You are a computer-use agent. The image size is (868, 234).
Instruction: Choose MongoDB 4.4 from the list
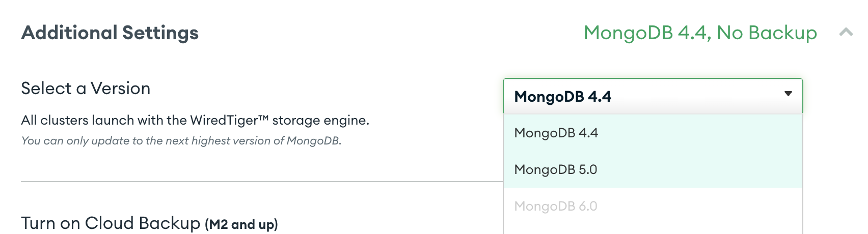pyautogui.click(x=653, y=133)
